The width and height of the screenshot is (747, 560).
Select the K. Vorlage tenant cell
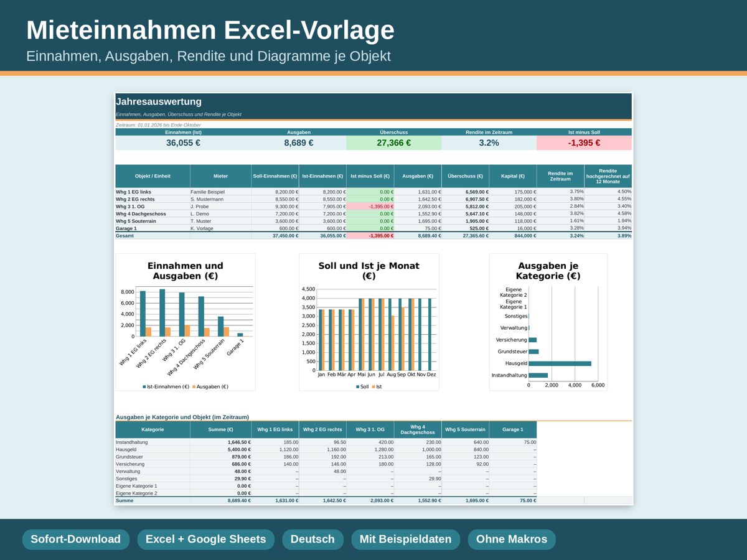point(220,228)
